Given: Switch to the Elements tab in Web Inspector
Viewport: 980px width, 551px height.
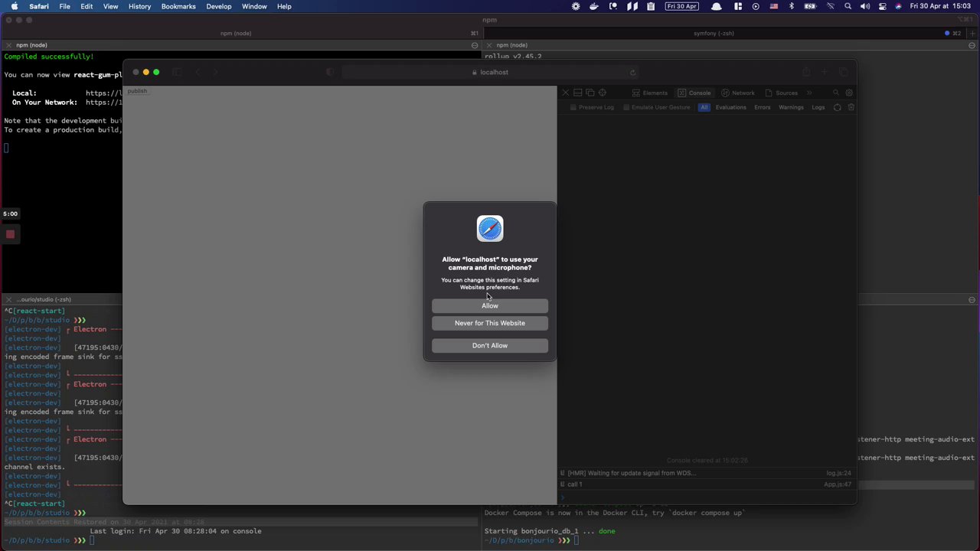Looking at the screenshot, I should pos(650,93).
